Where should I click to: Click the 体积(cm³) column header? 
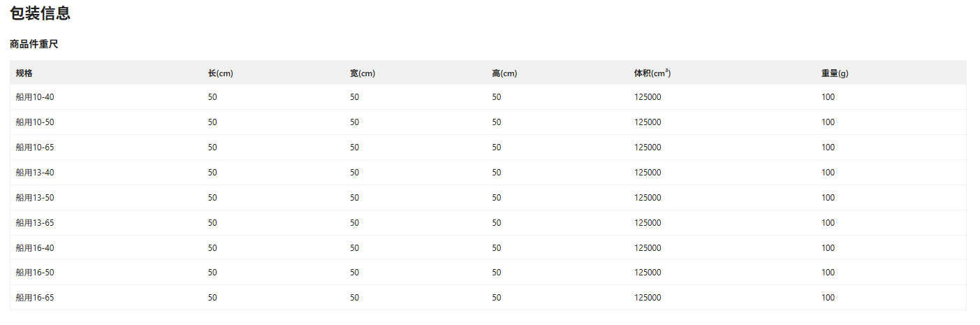pyautogui.click(x=652, y=73)
